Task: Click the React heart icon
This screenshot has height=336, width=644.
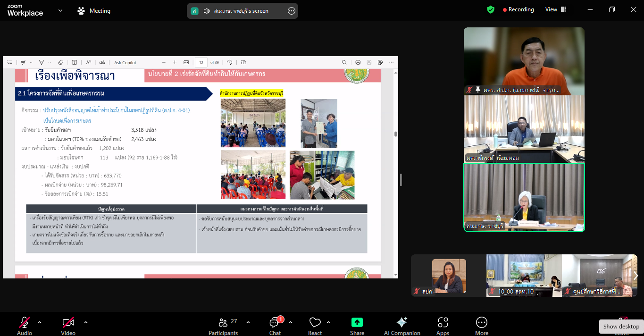Action: [315, 326]
